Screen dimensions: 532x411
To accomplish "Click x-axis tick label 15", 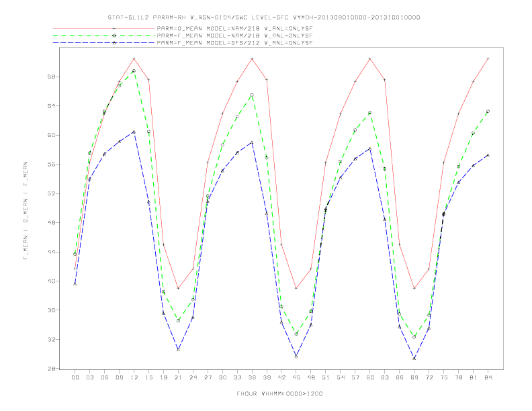I will pyautogui.click(x=148, y=377).
